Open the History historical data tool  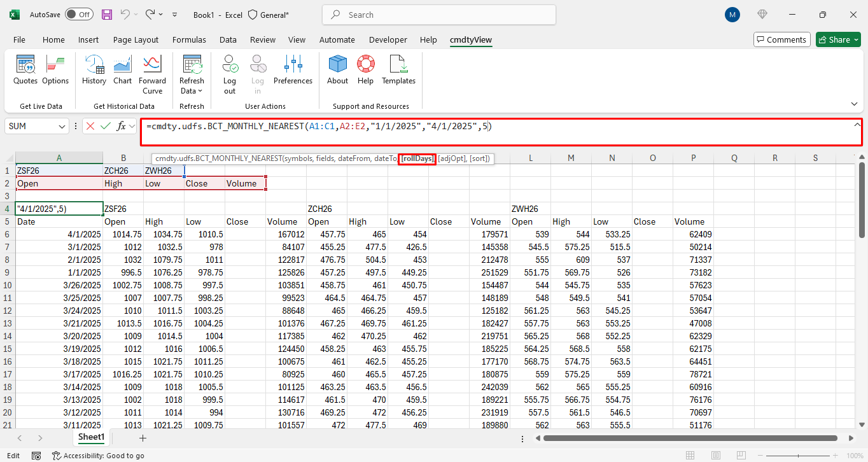[94, 70]
